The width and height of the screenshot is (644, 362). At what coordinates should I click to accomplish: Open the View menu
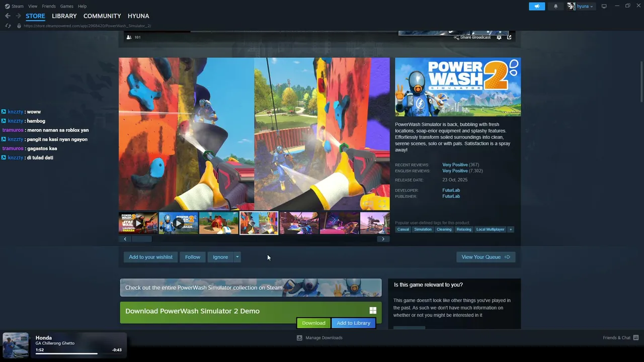pyautogui.click(x=33, y=6)
